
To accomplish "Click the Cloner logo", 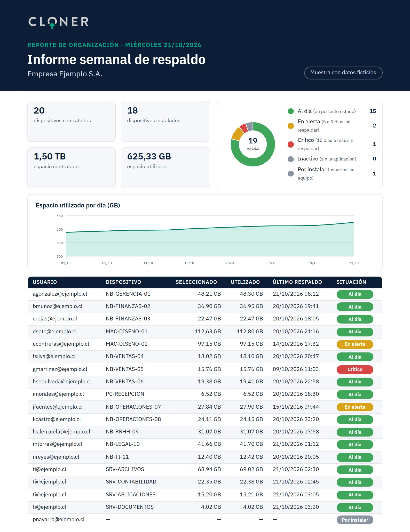I will tap(58, 22).
